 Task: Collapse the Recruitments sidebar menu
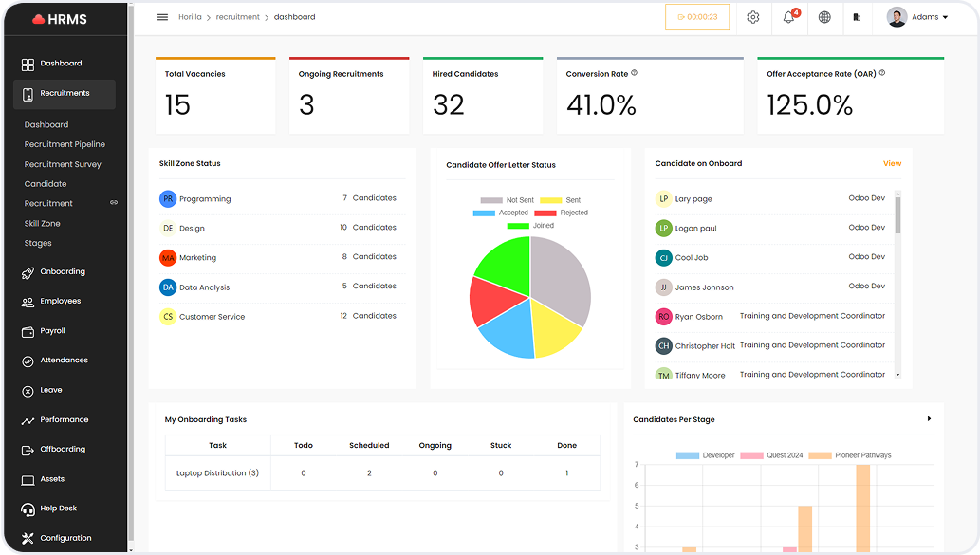point(65,94)
